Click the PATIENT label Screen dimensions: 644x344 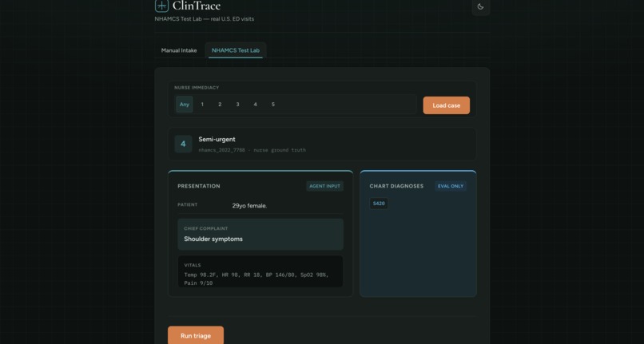coord(187,204)
